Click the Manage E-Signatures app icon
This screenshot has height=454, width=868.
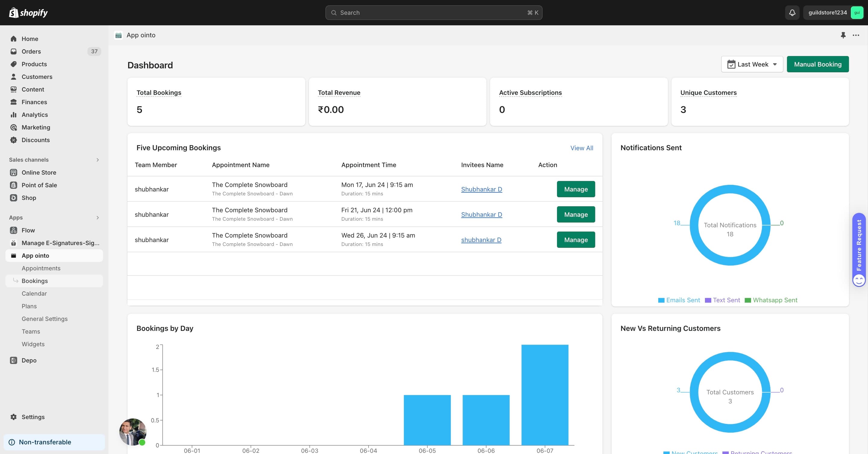tap(14, 243)
